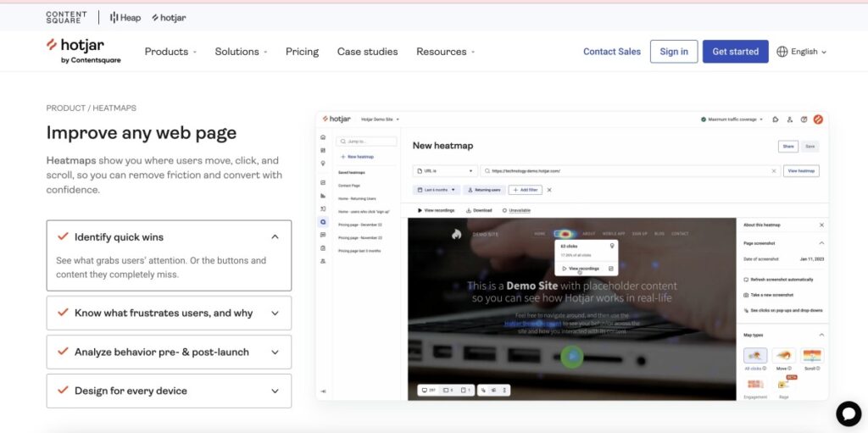Click the green play circle on heatmap
Screen dimensions: 868x433
coord(572,357)
